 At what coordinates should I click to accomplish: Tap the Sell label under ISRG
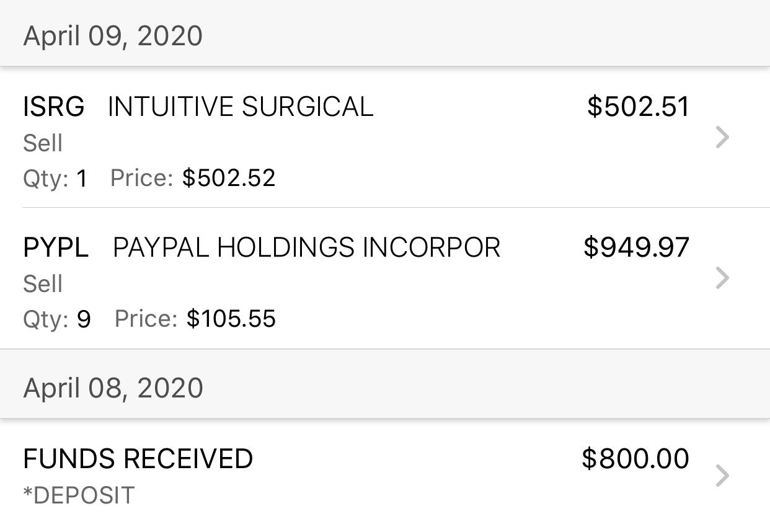[x=43, y=143]
